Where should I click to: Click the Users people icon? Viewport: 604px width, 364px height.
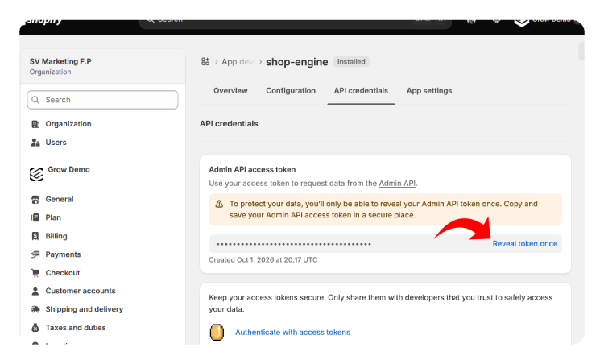point(35,143)
